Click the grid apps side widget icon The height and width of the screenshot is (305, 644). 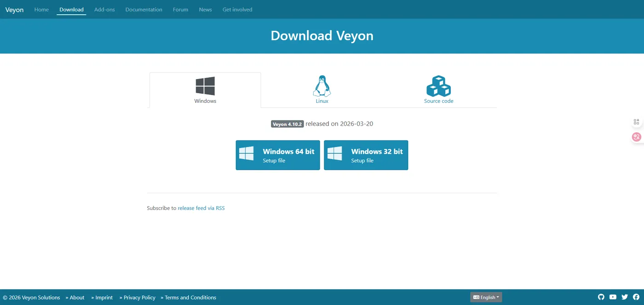pyautogui.click(x=637, y=122)
